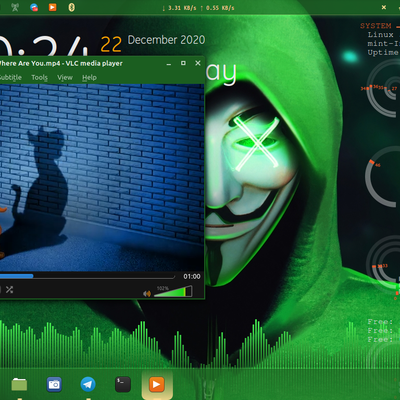Open the Bluetooth tray icon

tap(71, 7)
